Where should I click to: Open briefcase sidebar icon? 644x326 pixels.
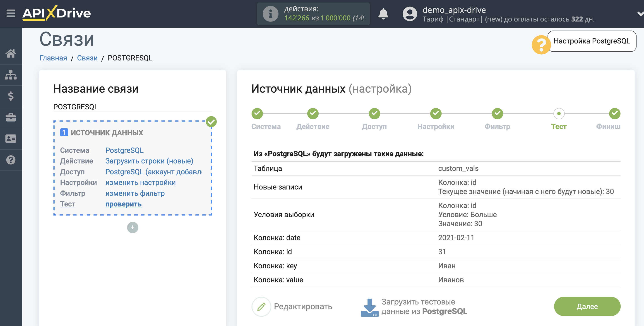(11, 117)
